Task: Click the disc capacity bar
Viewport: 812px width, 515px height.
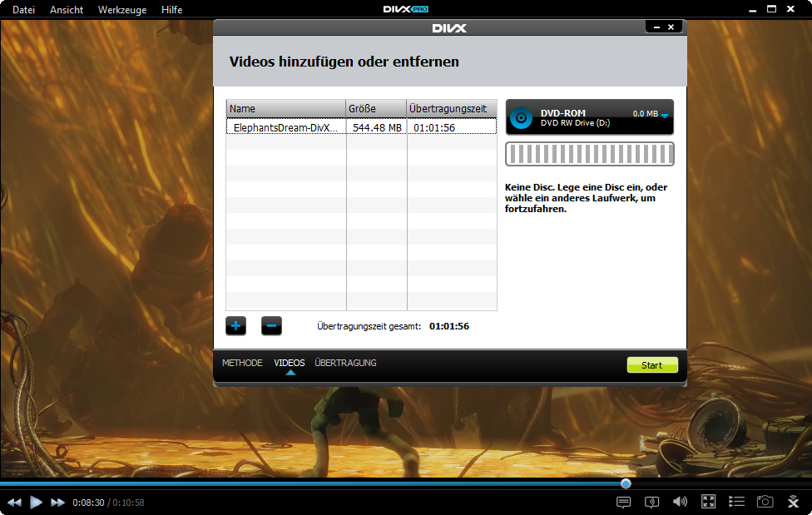Action: [590, 154]
